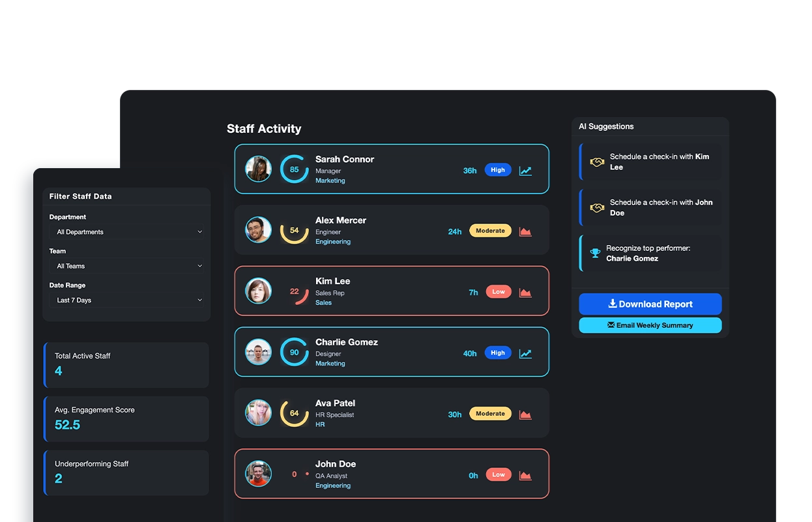
Task: Select the Schedule a check-in with Kim Lee suggestion
Action: click(x=650, y=162)
